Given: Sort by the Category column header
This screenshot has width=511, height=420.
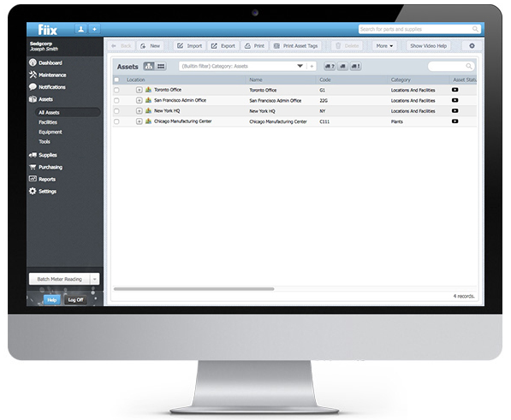Looking at the screenshot, I should tap(401, 80).
